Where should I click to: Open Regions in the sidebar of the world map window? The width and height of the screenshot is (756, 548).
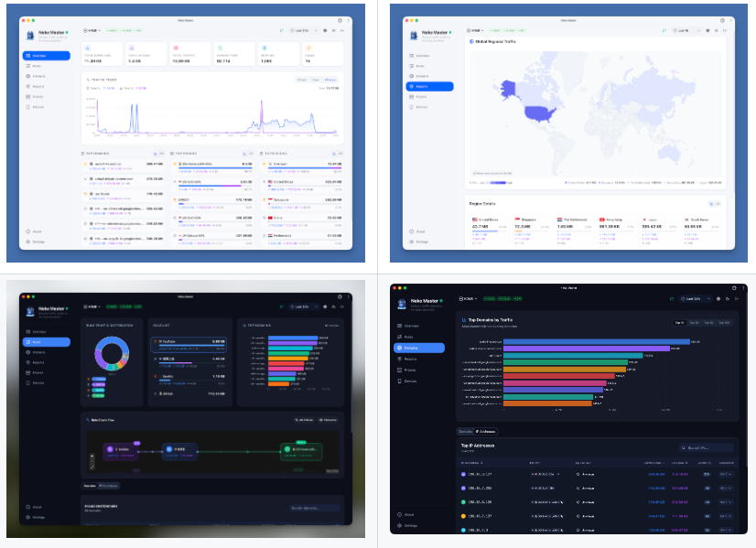[429, 86]
